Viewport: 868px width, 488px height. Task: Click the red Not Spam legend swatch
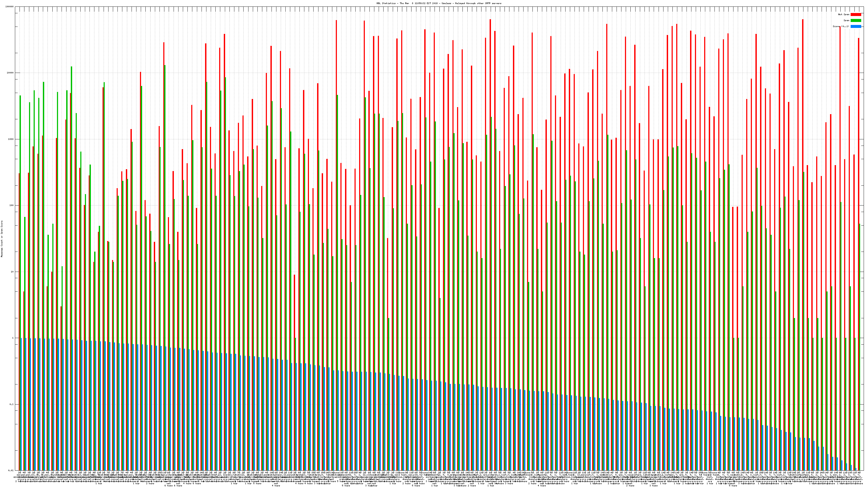pos(856,14)
